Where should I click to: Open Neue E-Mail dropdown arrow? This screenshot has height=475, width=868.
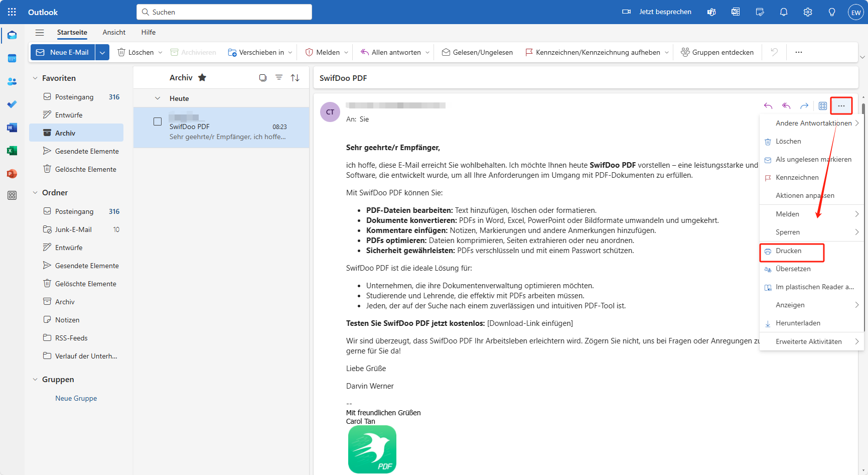point(102,52)
